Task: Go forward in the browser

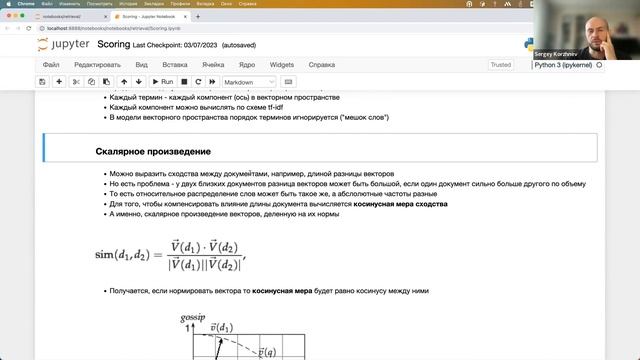Action: coord(18,28)
